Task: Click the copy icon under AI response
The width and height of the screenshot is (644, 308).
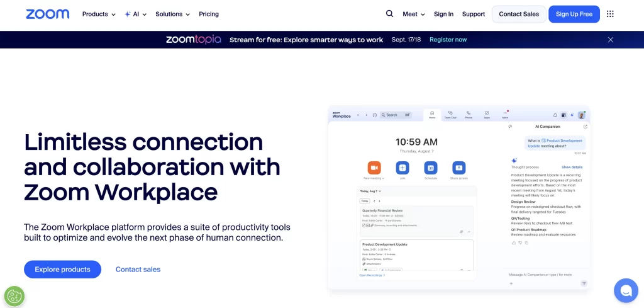Action: coord(526,243)
